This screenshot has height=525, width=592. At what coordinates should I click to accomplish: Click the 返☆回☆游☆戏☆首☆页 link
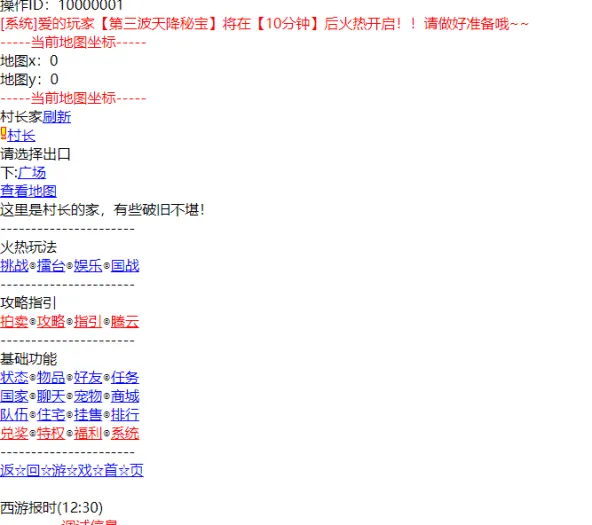click(x=72, y=470)
